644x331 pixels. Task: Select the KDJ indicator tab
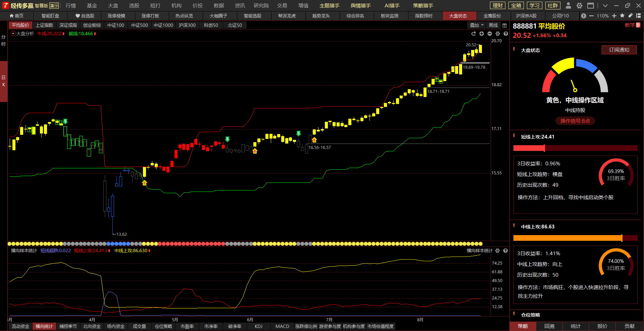[258, 326]
